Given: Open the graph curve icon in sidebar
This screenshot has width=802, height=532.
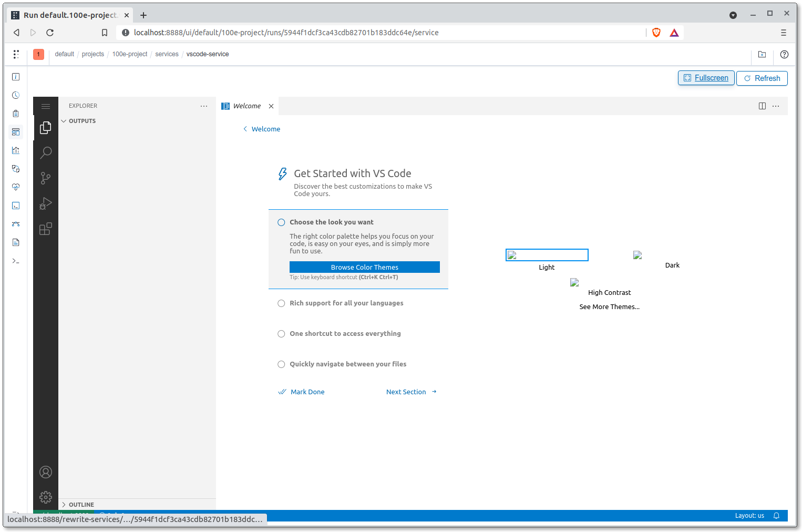Looking at the screenshot, I should [x=16, y=224].
